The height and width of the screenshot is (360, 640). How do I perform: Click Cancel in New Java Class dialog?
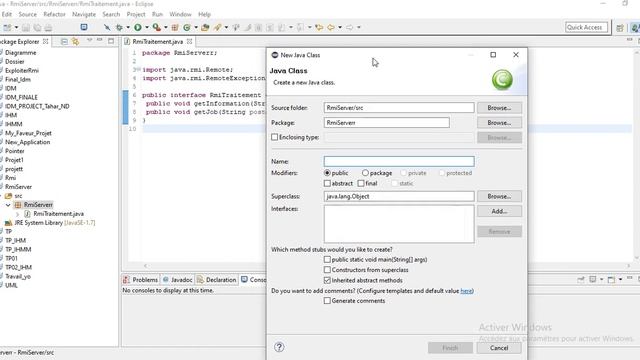tap(499, 348)
